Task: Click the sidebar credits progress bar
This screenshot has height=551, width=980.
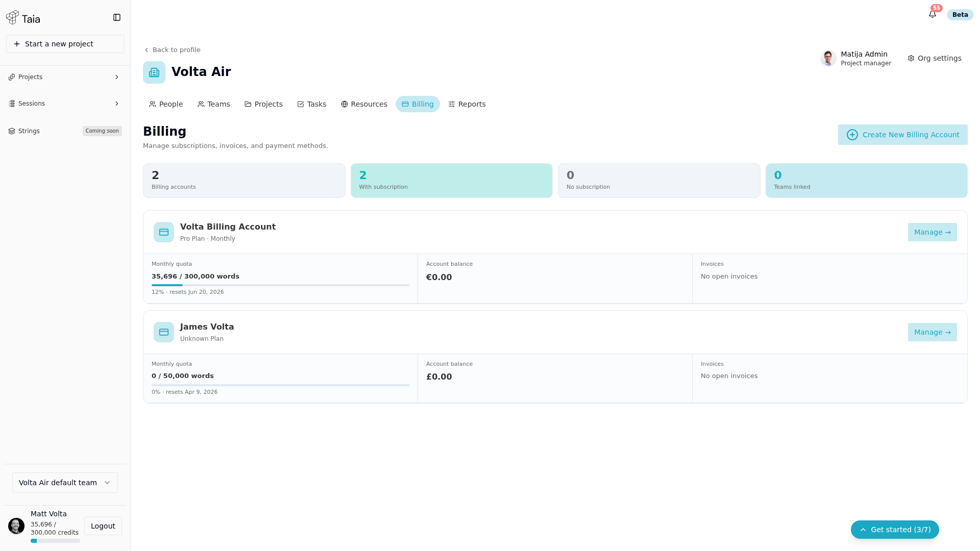Action: click(55, 541)
